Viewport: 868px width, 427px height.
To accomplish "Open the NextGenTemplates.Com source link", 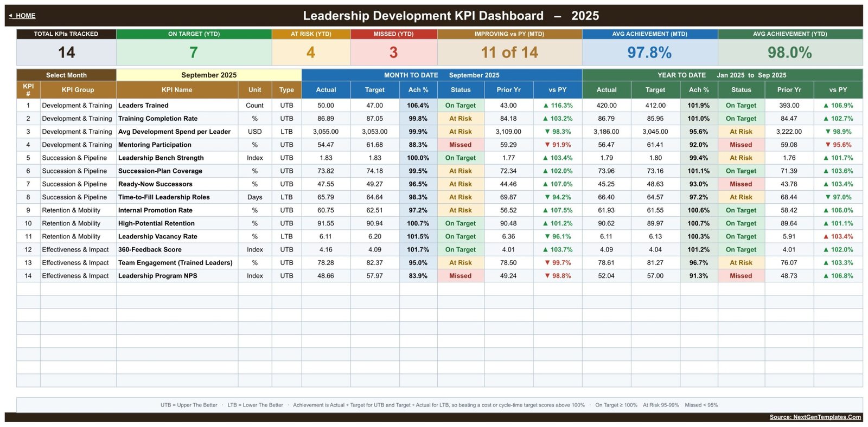I will click(x=815, y=417).
